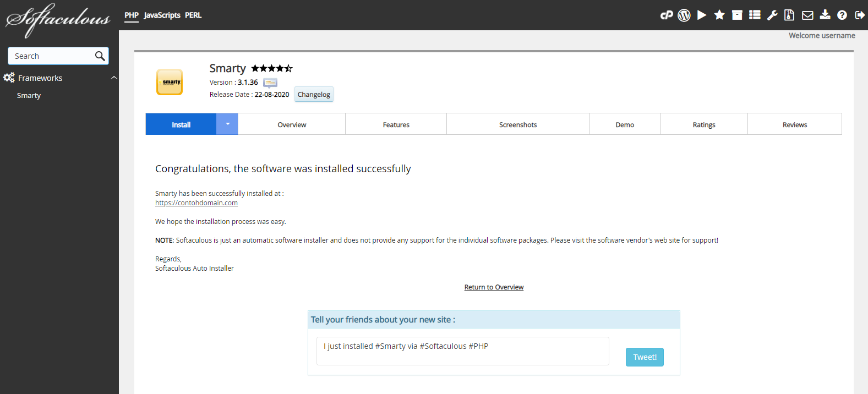Click the "Tell your friends" panel header
Viewport: 868px width, 394px height.
coord(494,320)
